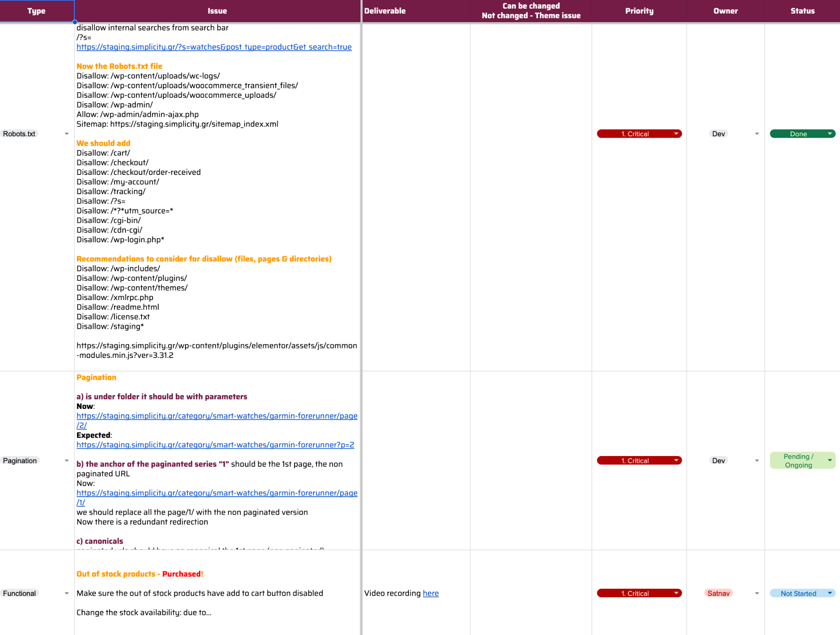
Task: Click 'Now there is a redundant redirection' text
Action: pyautogui.click(x=142, y=522)
